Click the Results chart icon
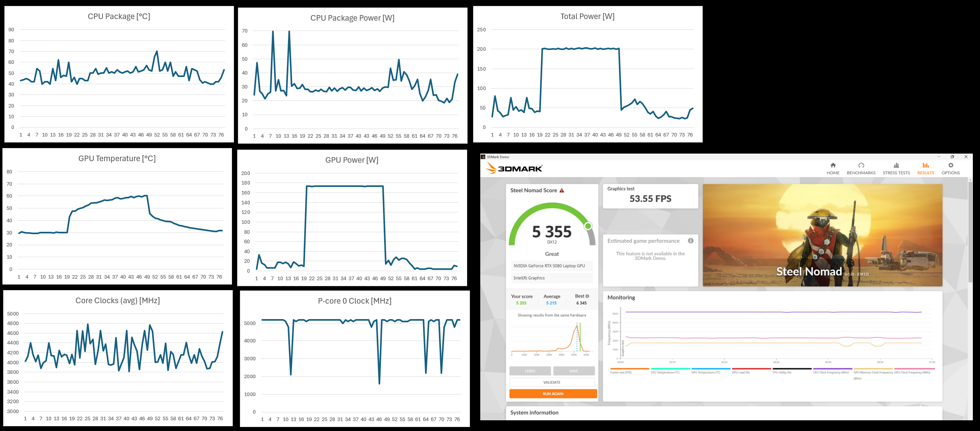Image resolution: width=980 pixels, height=431 pixels. tap(926, 165)
